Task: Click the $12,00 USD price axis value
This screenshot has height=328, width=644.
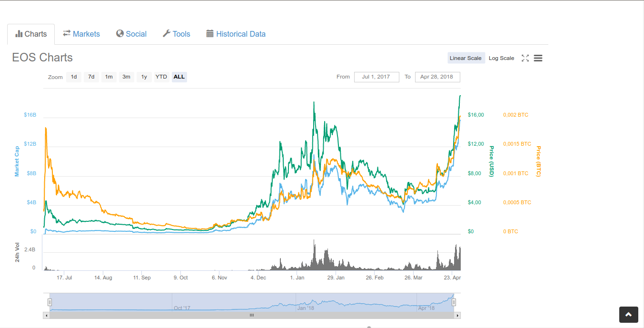Action: (x=476, y=144)
